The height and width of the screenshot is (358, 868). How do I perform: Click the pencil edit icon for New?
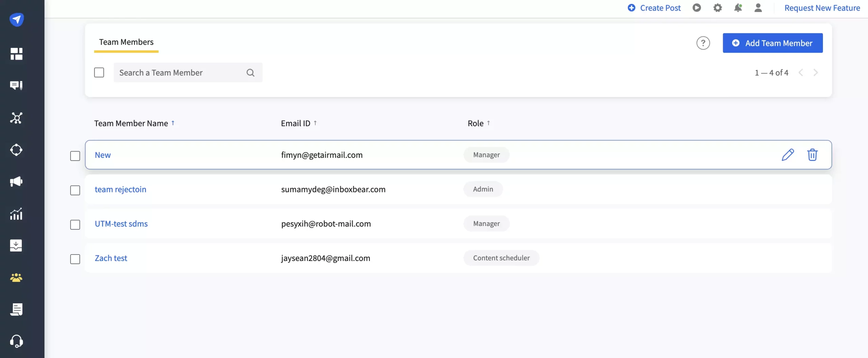(788, 155)
